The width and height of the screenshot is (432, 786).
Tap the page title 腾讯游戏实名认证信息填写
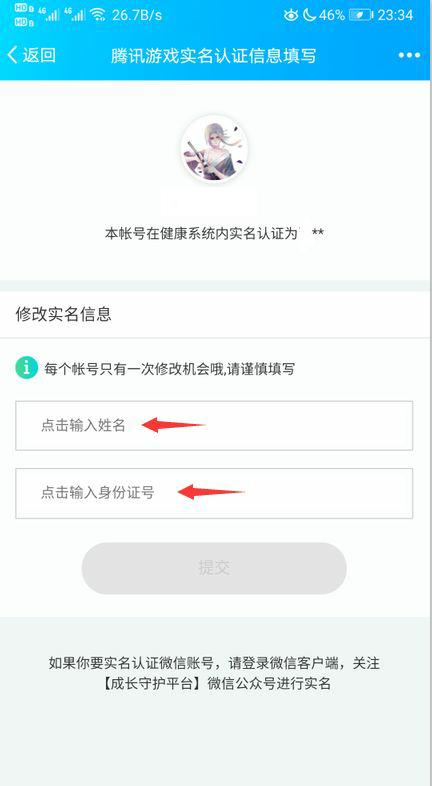[x=213, y=55]
